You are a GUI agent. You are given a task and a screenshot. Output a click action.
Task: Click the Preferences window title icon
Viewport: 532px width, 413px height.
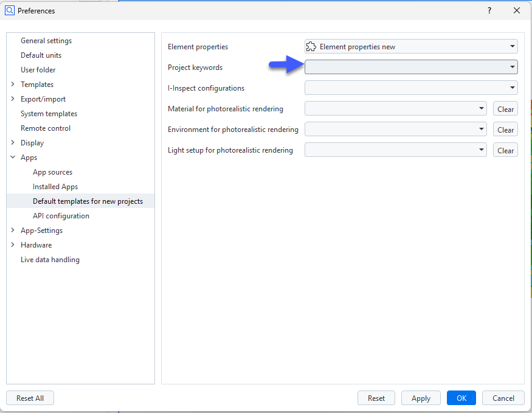(10, 10)
